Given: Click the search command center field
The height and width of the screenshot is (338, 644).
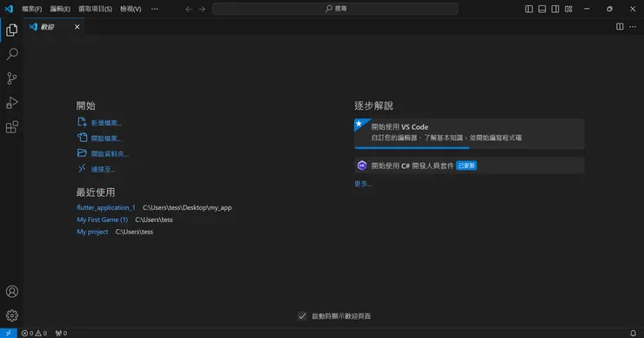Looking at the screenshot, I should [x=335, y=9].
